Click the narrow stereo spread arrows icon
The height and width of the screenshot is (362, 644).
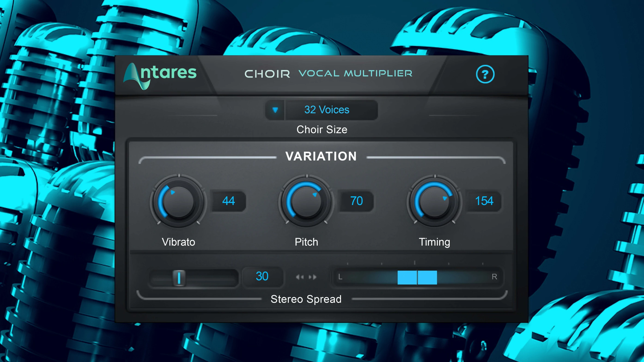(x=300, y=277)
